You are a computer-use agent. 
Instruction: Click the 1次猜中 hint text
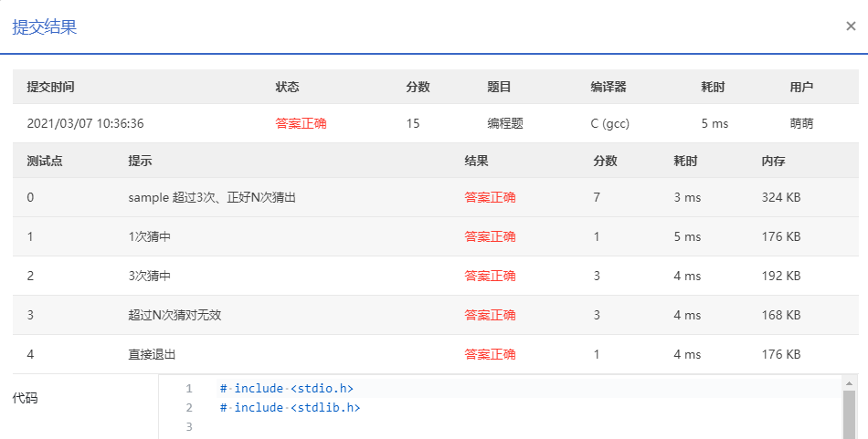click(150, 236)
